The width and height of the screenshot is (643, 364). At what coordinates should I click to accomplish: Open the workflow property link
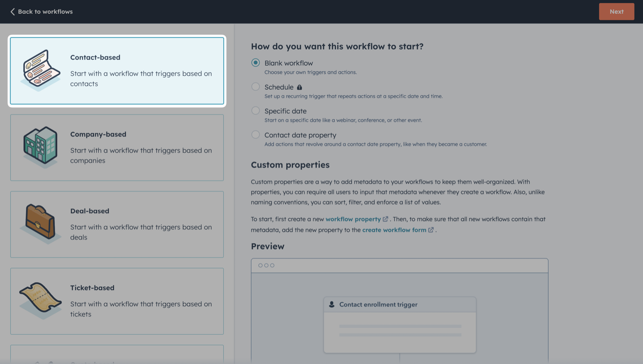click(x=353, y=219)
